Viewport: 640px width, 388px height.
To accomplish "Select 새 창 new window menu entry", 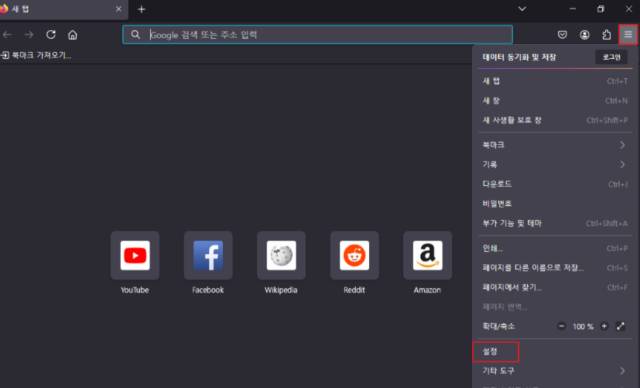I will point(555,101).
